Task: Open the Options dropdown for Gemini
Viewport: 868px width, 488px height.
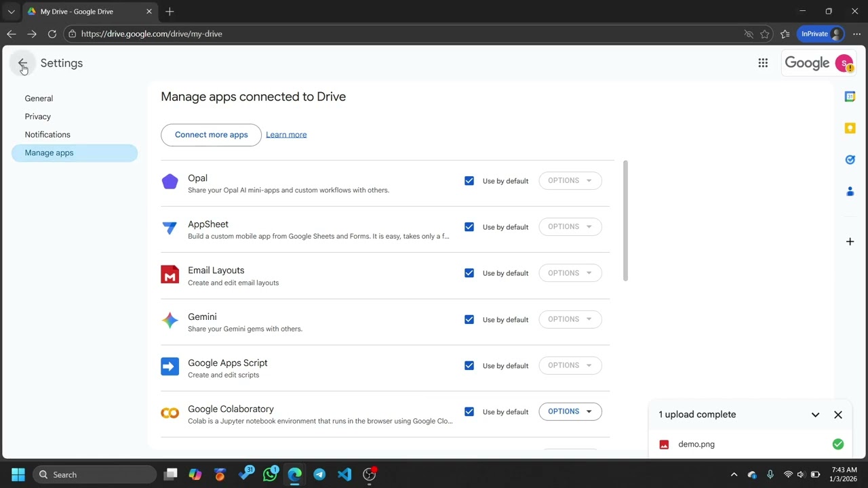Action: [x=570, y=319]
